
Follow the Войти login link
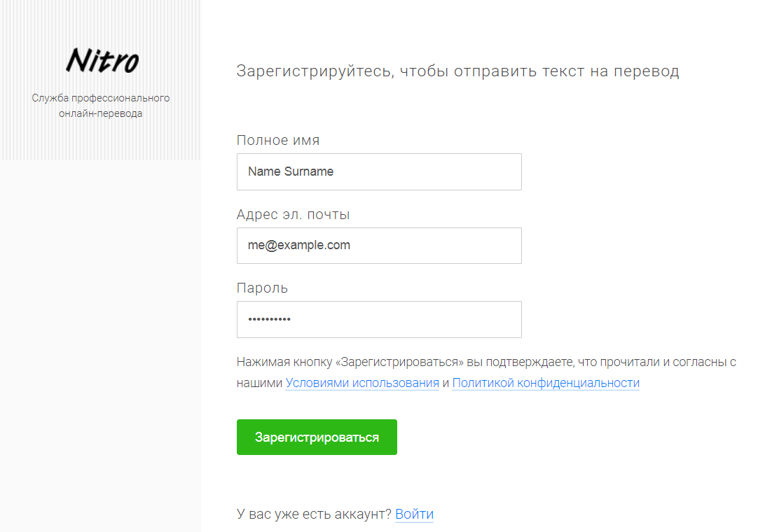click(x=414, y=514)
